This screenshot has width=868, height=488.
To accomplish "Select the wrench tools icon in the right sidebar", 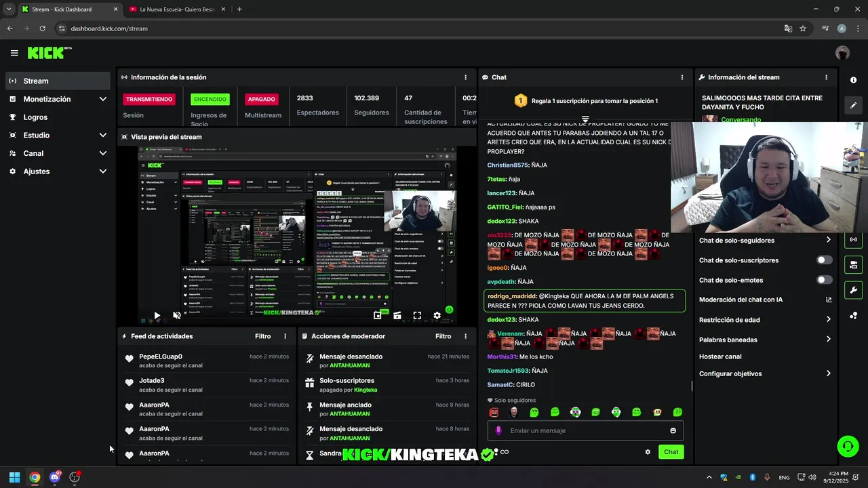I will tap(853, 290).
